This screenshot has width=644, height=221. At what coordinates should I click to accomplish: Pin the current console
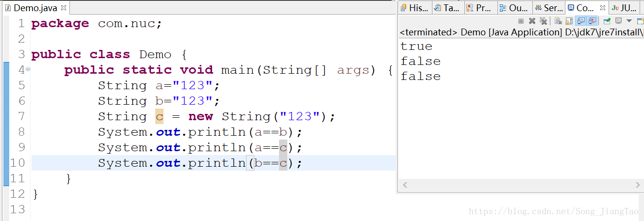[607, 21]
